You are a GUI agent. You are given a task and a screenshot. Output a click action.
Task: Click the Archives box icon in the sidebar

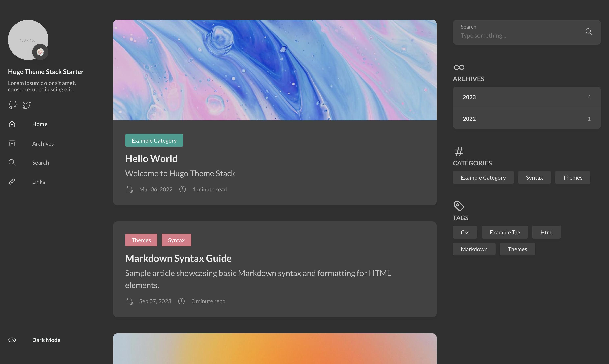click(x=12, y=143)
